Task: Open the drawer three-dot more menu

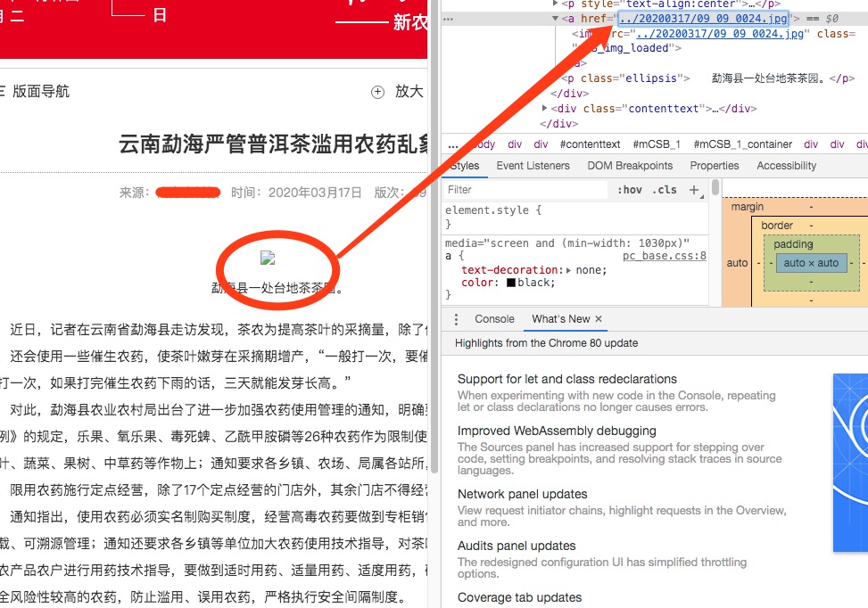Action: 456,319
